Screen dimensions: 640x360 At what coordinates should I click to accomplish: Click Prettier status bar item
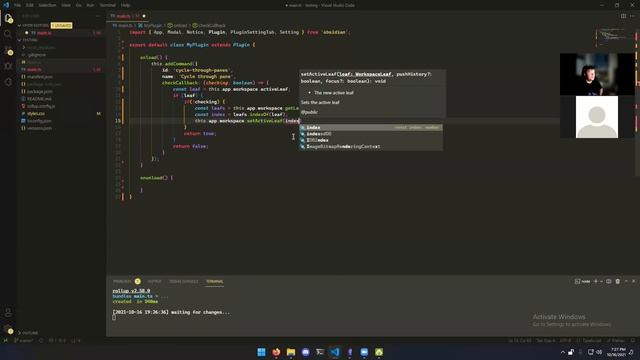[616, 340]
